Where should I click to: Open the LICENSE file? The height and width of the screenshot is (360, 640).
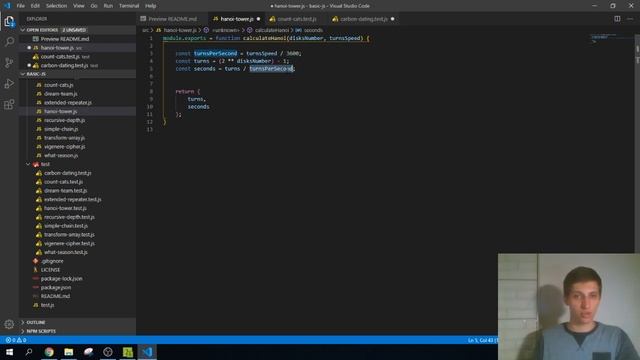click(x=50, y=270)
